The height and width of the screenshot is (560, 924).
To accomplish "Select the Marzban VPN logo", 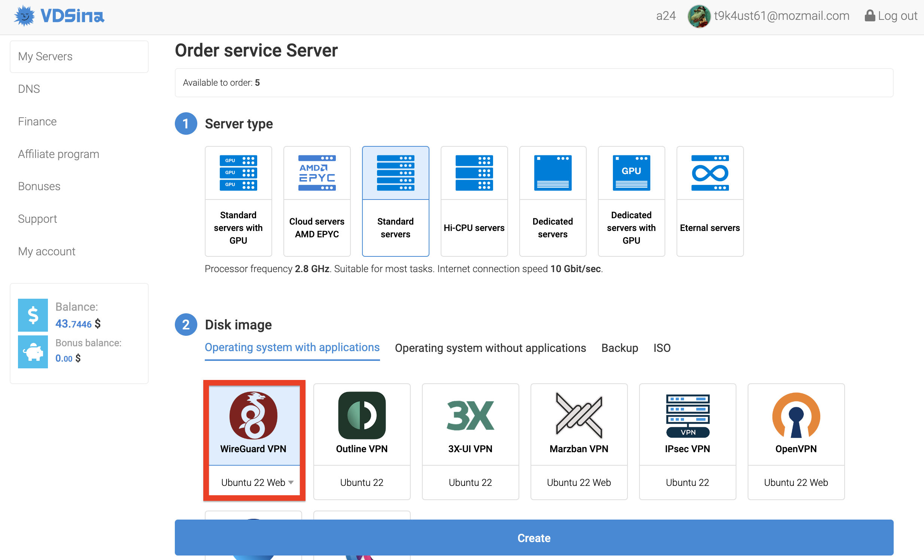I will 579,415.
